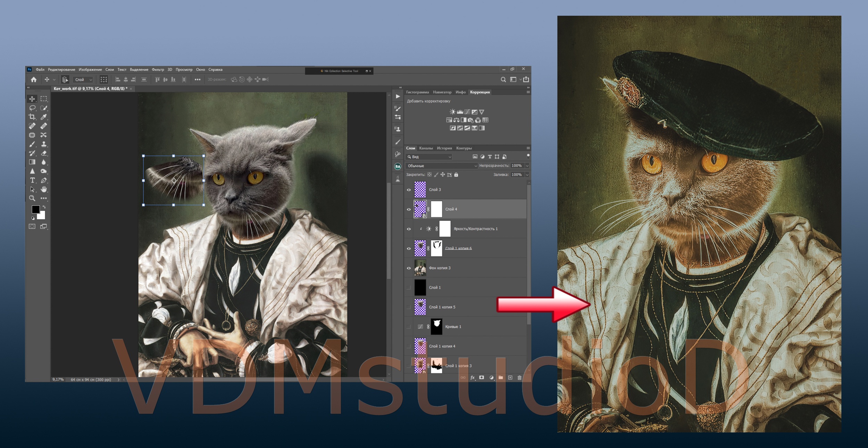Switch to the История tab
Image resolution: width=868 pixels, height=448 pixels.
coord(444,148)
